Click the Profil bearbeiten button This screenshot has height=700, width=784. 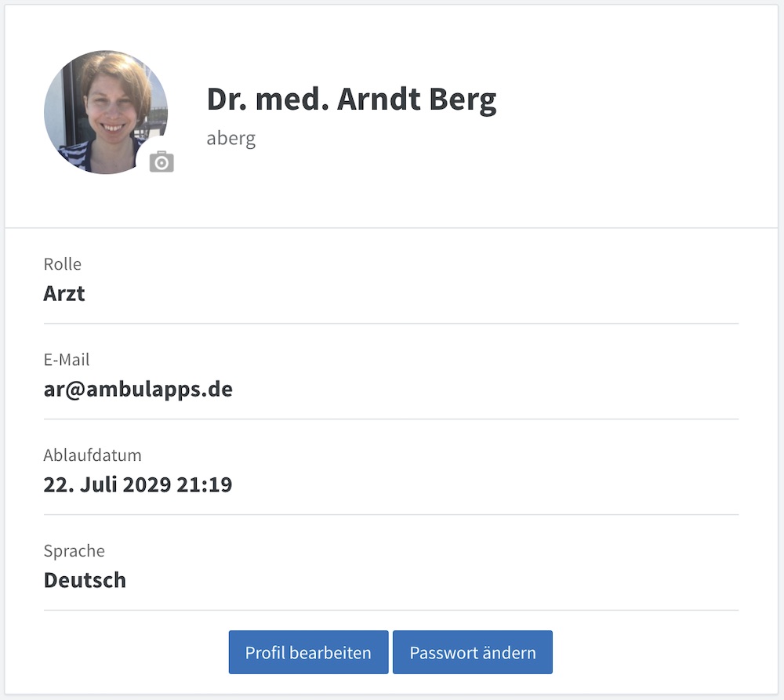coord(308,652)
